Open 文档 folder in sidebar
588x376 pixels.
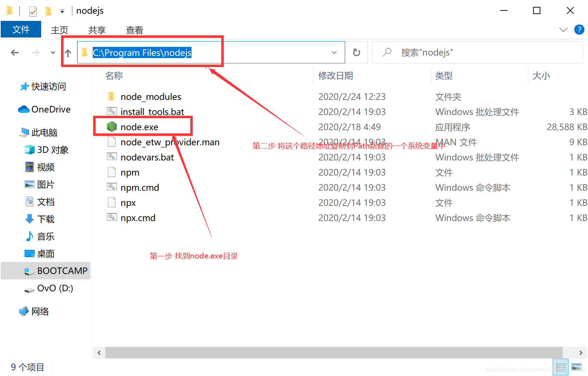point(40,202)
